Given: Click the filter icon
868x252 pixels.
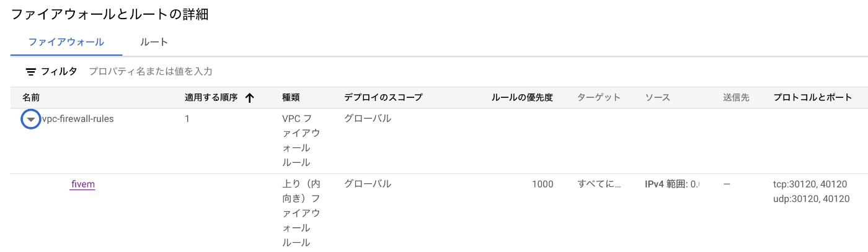Looking at the screenshot, I should coord(31,72).
